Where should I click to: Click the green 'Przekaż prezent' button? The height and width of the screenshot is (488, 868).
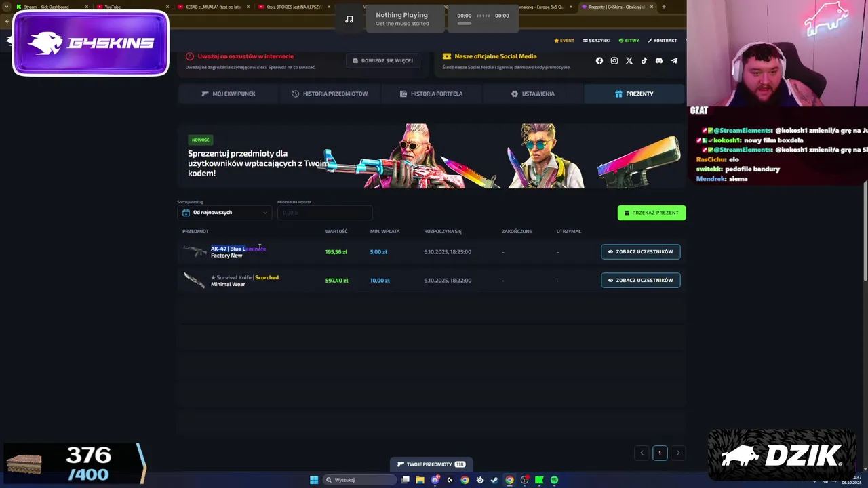click(652, 213)
